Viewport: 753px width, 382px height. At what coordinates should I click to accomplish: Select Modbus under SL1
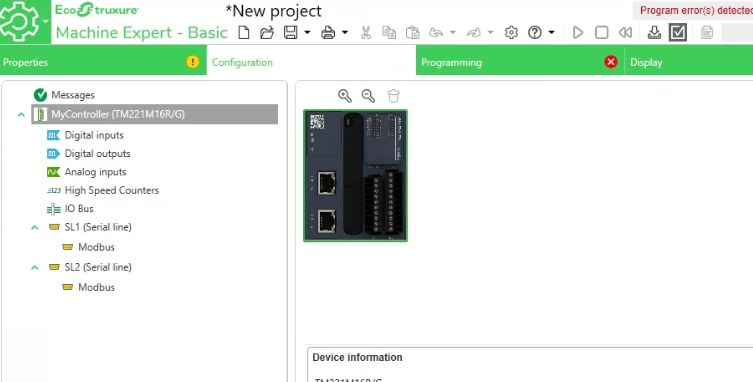[x=97, y=247]
